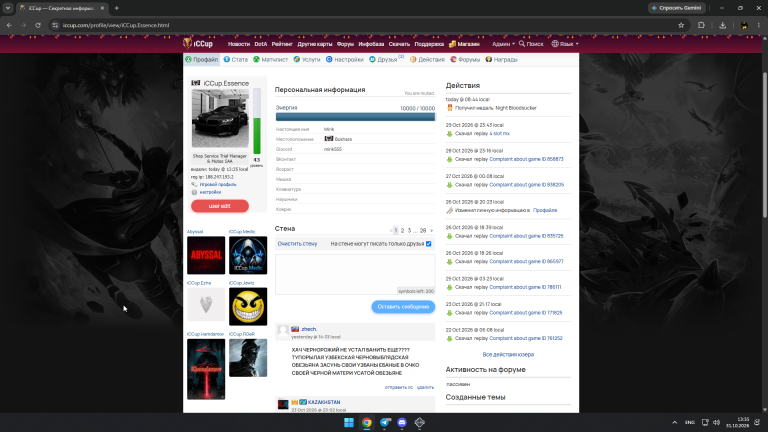The width and height of the screenshot is (768, 432).
Task: Click the browser address bar
Action: (x=362, y=25)
